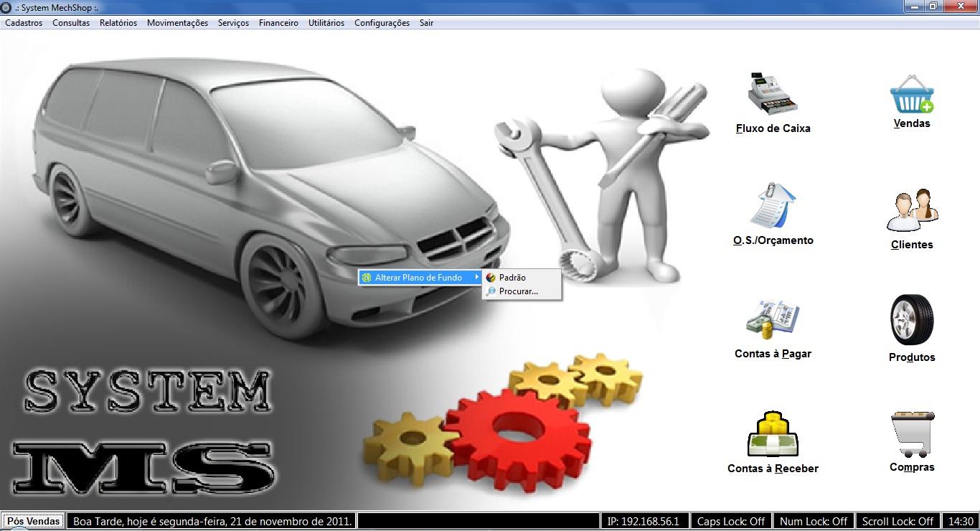The image size is (980, 531).
Task: Open the Cadastros menu
Action: pyautogui.click(x=24, y=23)
